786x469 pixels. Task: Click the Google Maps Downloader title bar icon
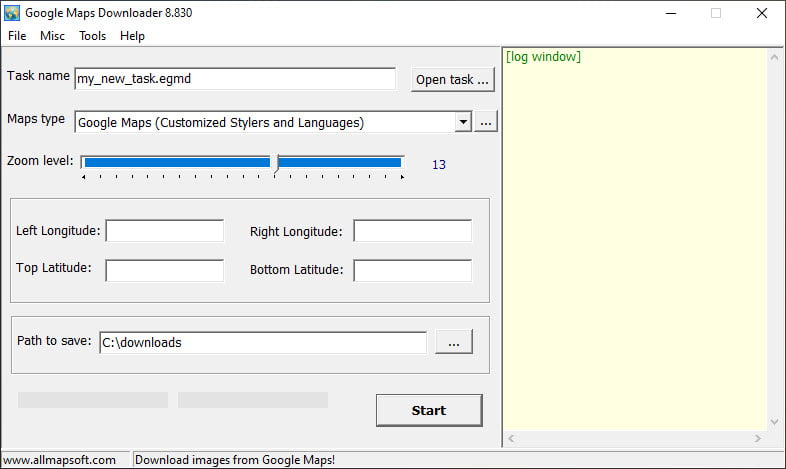12,13
